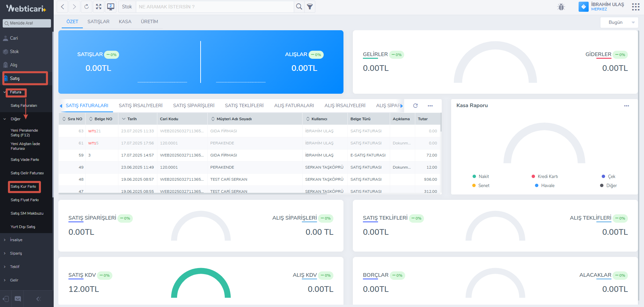Switch to the KASA tab
This screenshot has height=307, width=644.
pos(125,21)
